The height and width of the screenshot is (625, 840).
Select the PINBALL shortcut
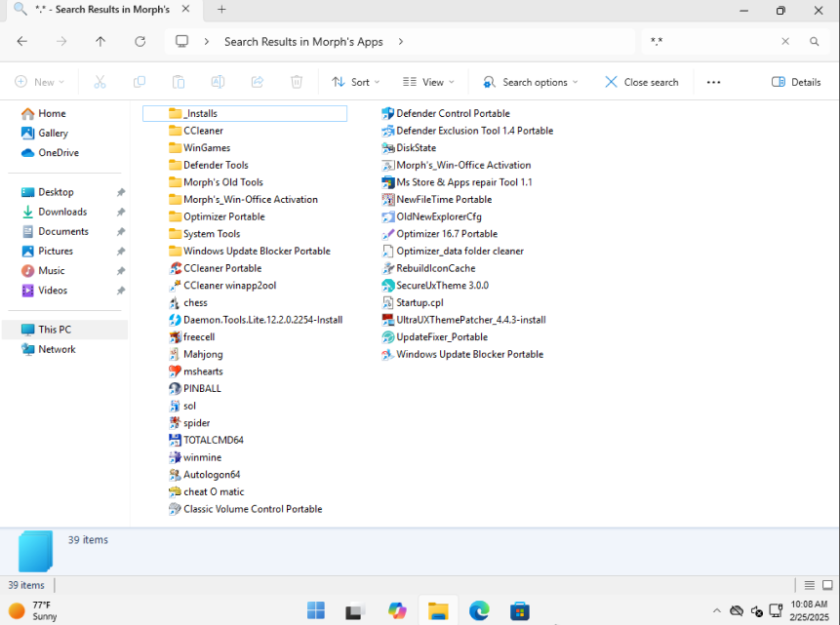[195, 388]
